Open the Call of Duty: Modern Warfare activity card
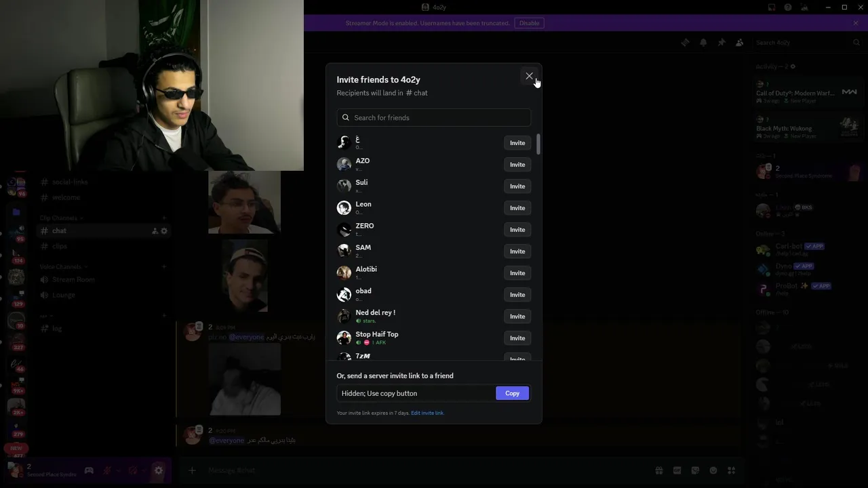This screenshot has height=488, width=868. coord(808,92)
